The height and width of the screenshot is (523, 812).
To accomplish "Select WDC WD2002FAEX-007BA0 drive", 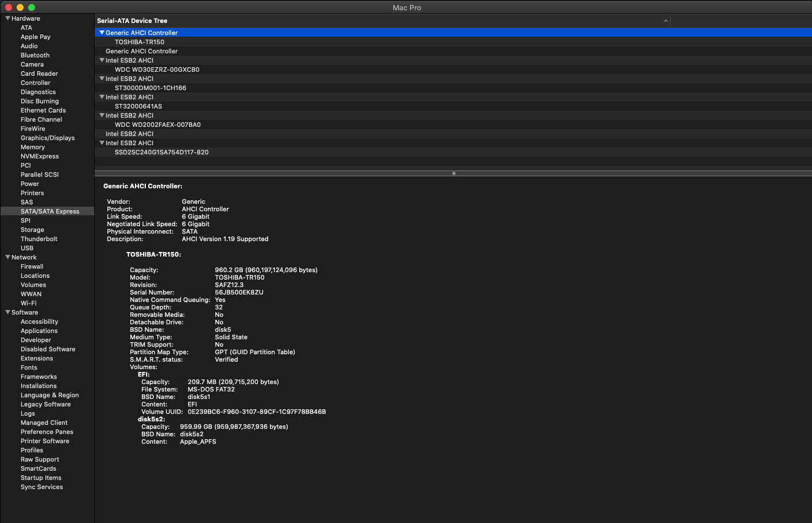I will pyautogui.click(x=158, y=125).
